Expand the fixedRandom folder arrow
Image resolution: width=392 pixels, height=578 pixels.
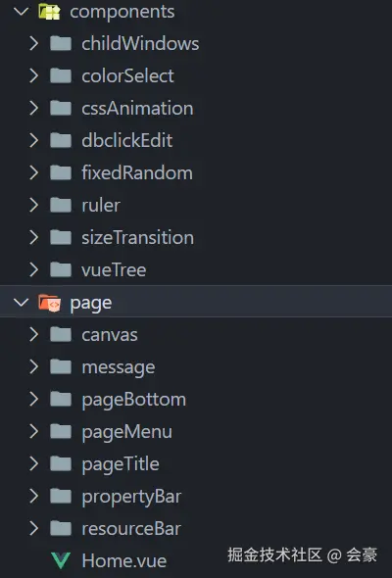[x=34, y=172]
